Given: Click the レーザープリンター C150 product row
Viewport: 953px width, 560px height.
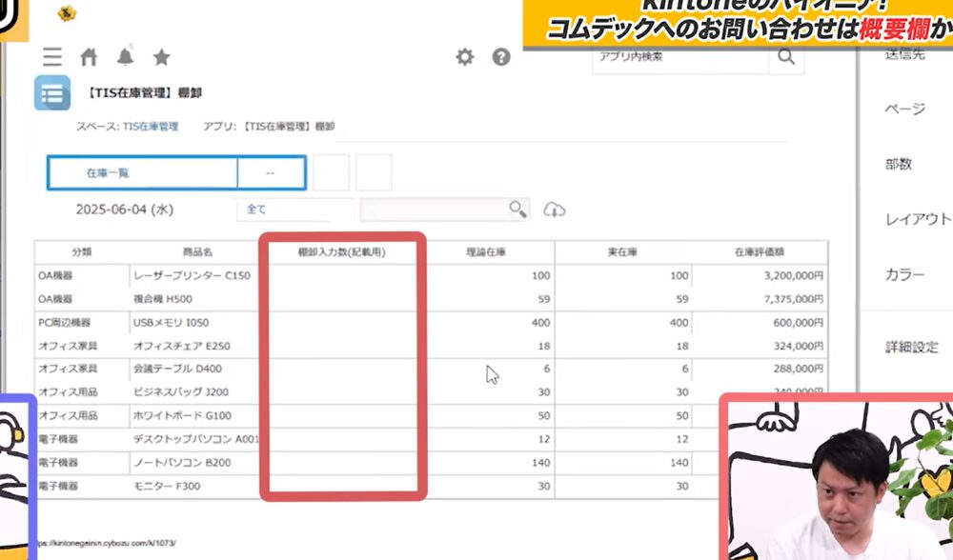Looking at the screenshot, I should [x=192, y=276].
